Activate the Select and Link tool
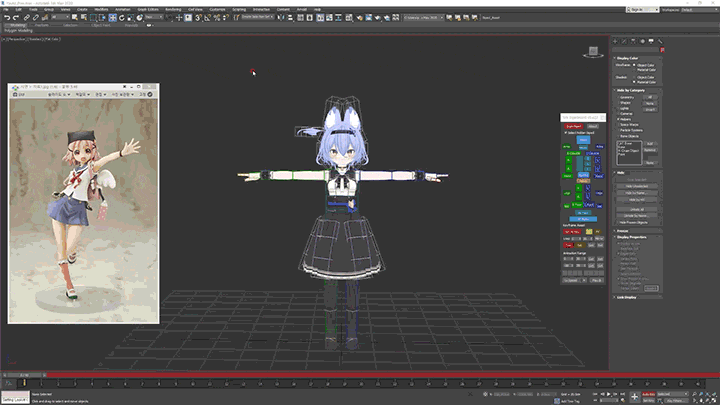 coord(27,17)
